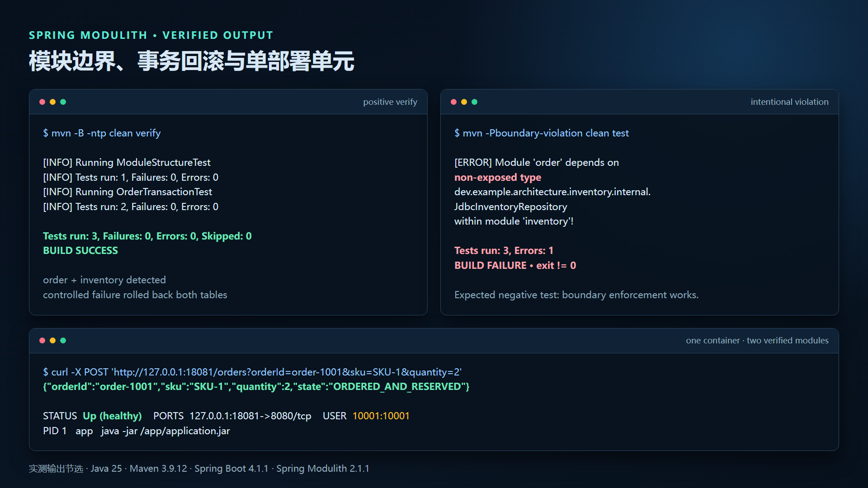Click the 'STATUS' label
This screenshot has height=488, width=868.
click(60, 416)
